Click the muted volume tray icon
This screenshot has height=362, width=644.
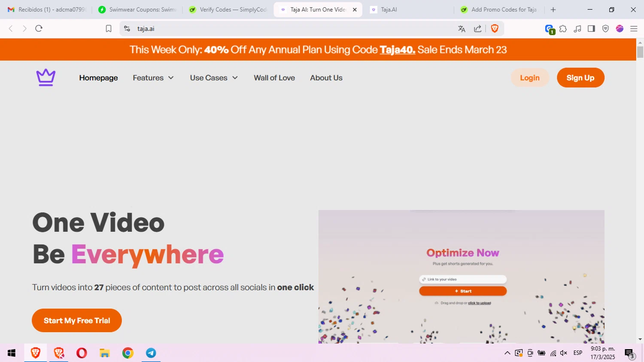[x=564, y=353]
